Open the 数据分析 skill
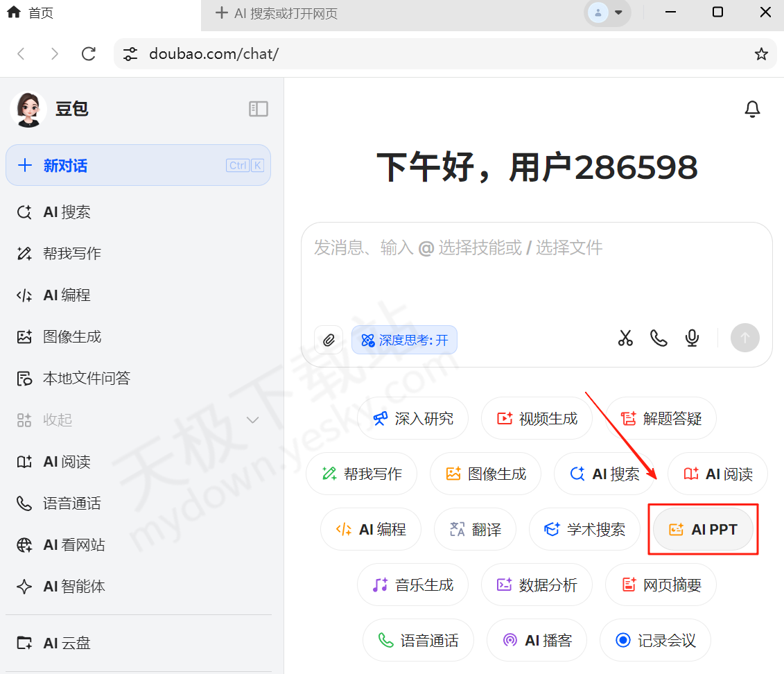Screen dimensions: 784x674 click(537, 585)
